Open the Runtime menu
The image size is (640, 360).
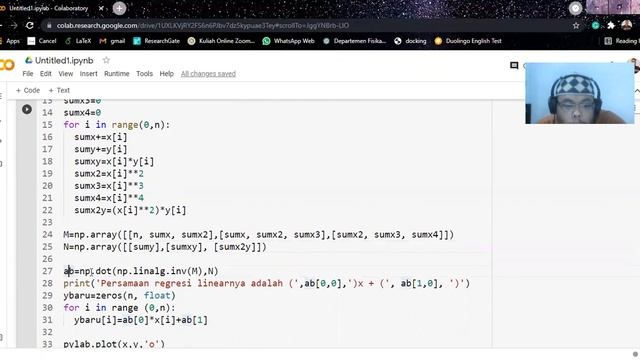tap(117, 74)
